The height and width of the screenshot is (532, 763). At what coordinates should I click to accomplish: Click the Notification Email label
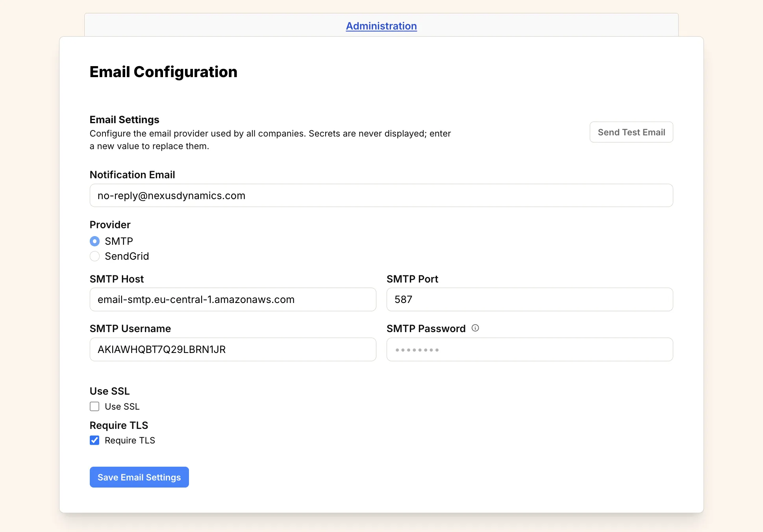click(x=132, y=174)
